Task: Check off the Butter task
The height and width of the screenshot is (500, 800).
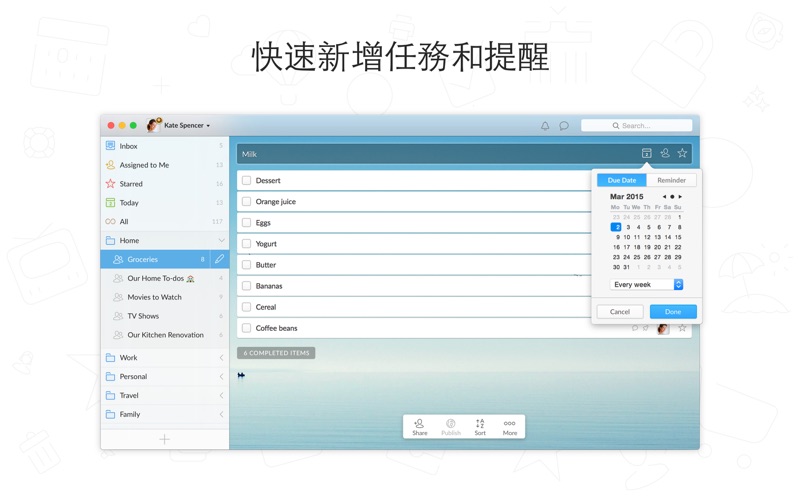Action: [x=246, y=265]
